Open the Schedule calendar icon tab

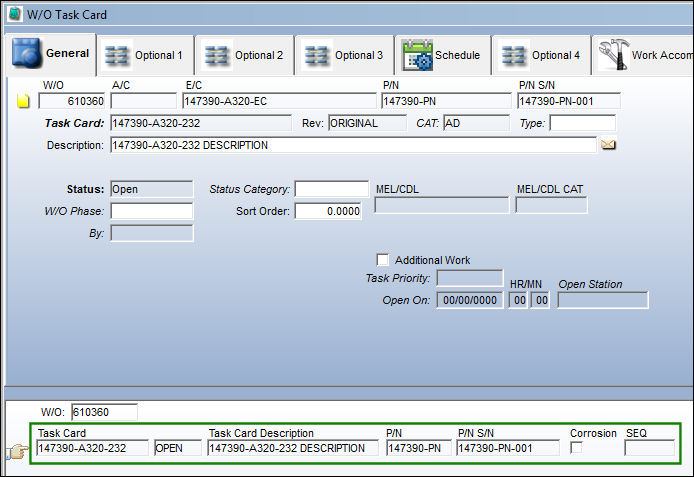click(x=417, y=55)
